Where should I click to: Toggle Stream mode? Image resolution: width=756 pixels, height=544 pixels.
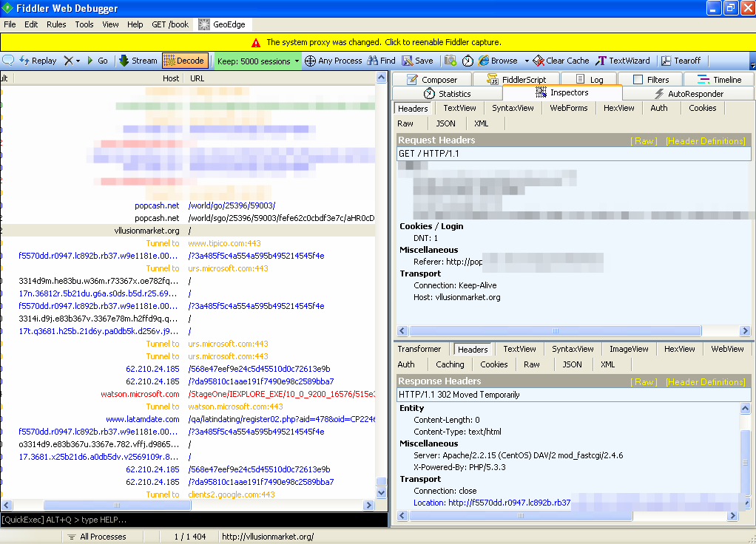click(x=138, y=61)
